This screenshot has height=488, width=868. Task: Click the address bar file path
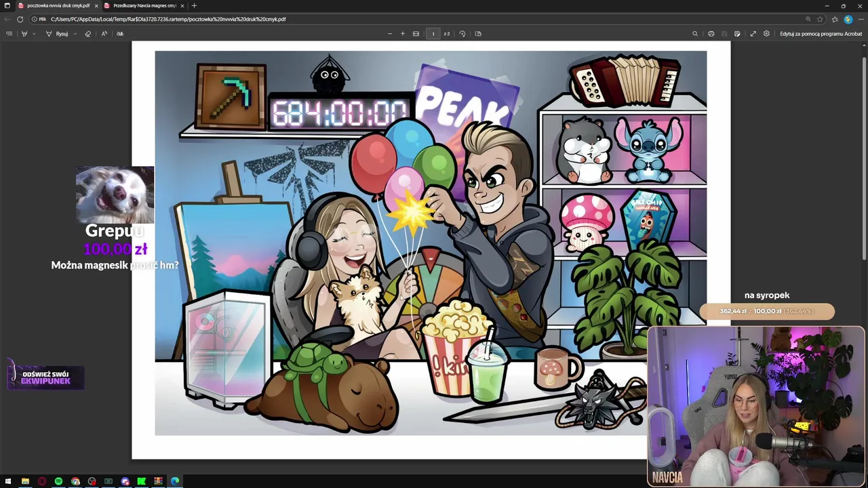(168, 19)
